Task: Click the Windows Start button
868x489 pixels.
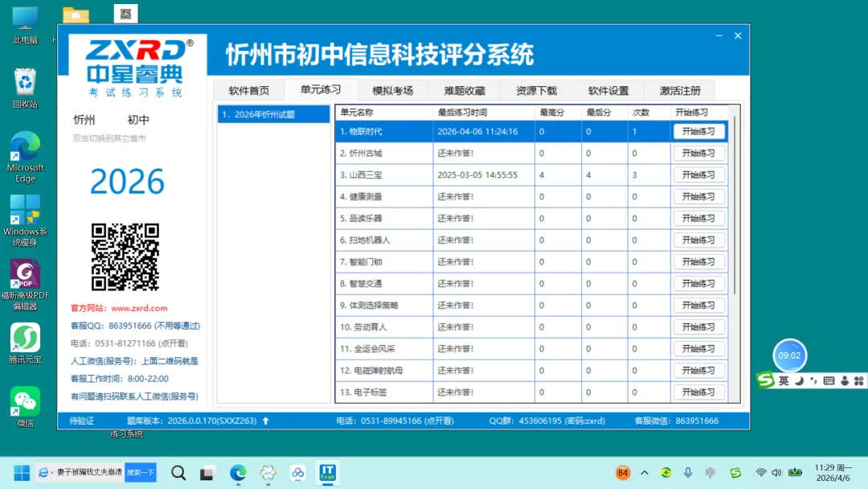Action: [x=22, y=473]
